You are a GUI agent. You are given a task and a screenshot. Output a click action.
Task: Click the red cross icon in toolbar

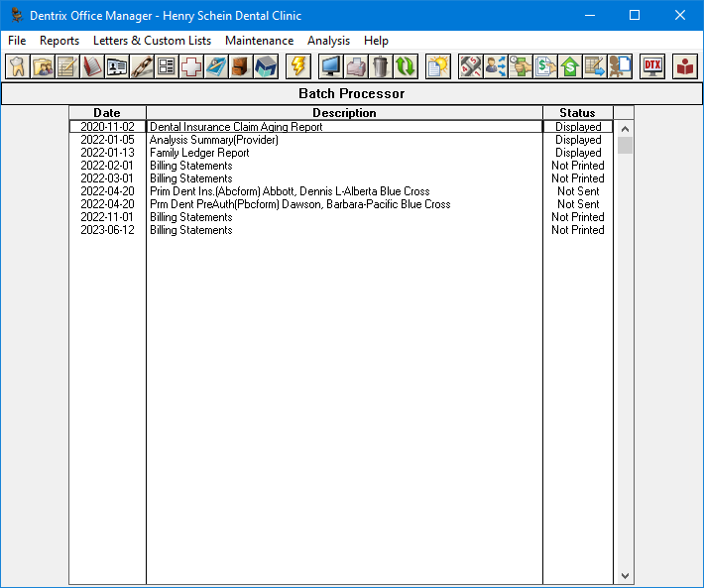(191, 66)
